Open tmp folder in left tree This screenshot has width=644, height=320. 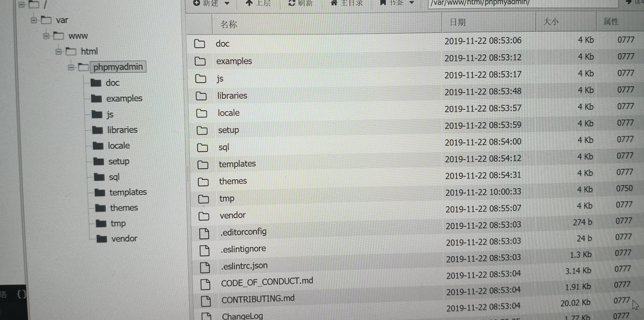118,224
